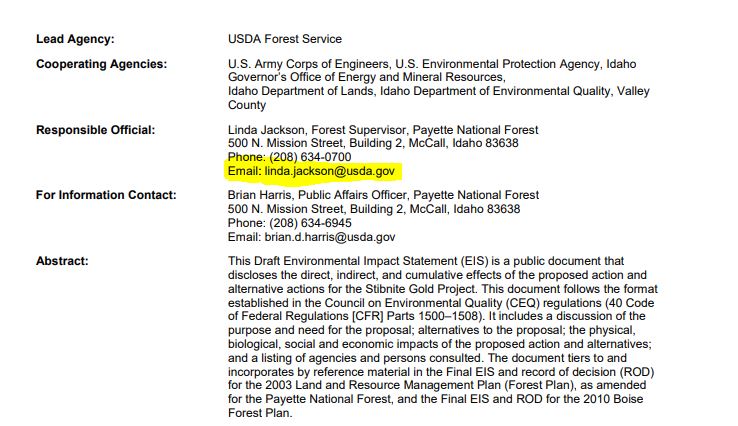Click the address line under Linda Jackson
The width and height of the screenshot is (738, 426).
point(373,144)
